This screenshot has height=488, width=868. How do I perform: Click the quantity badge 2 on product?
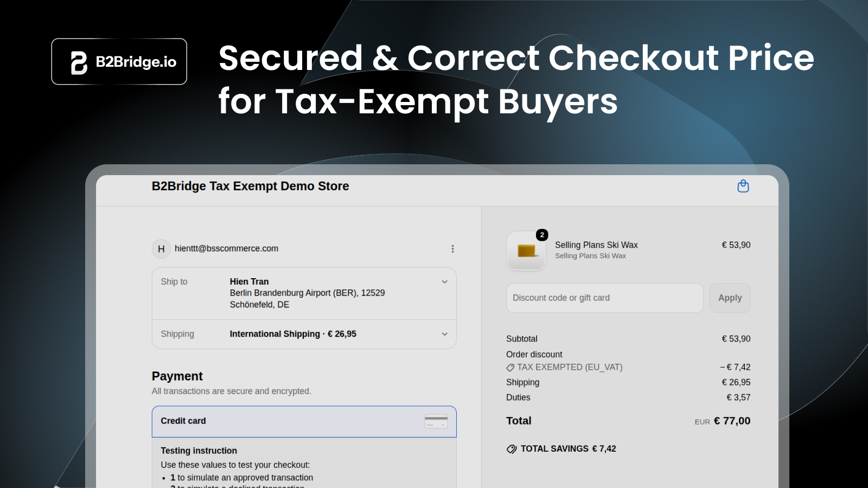[x=542, y=235]
